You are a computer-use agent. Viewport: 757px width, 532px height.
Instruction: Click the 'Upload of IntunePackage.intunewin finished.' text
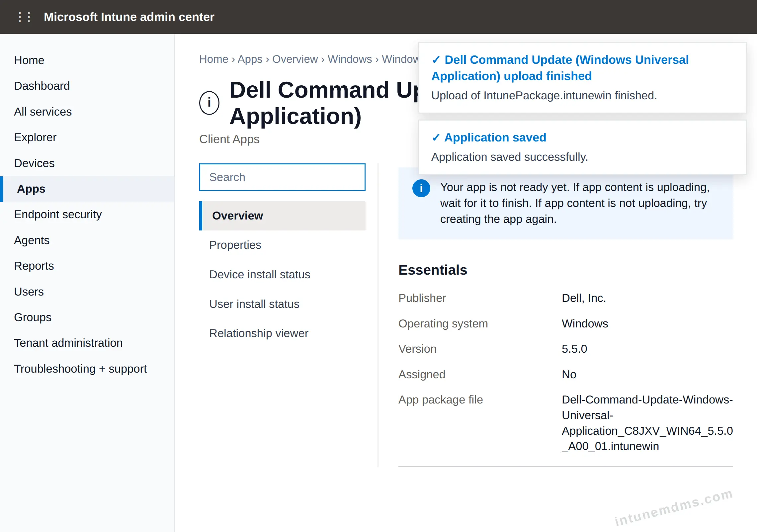point(544,96)
